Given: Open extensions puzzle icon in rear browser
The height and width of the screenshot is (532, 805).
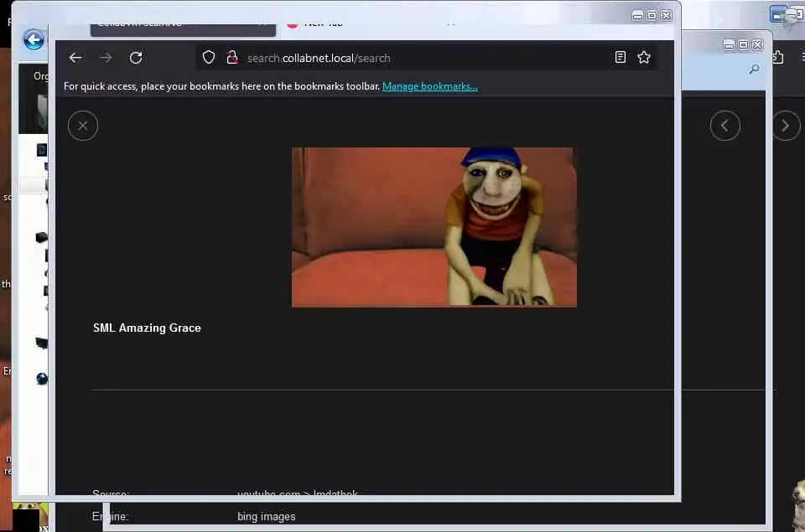Looking at the screenshot, I should point(778,57).
